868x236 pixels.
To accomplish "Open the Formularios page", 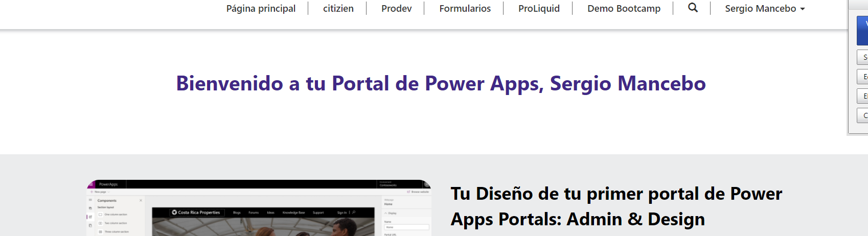I will pyautogui.click(x=465, y=9).
